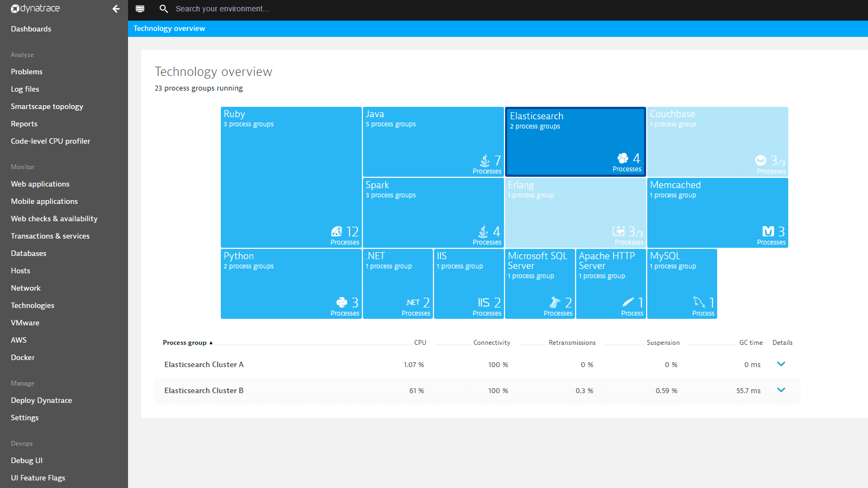Open Docker in the sidebar
This screenshot has height=488, width=868.
pos(23,357)
